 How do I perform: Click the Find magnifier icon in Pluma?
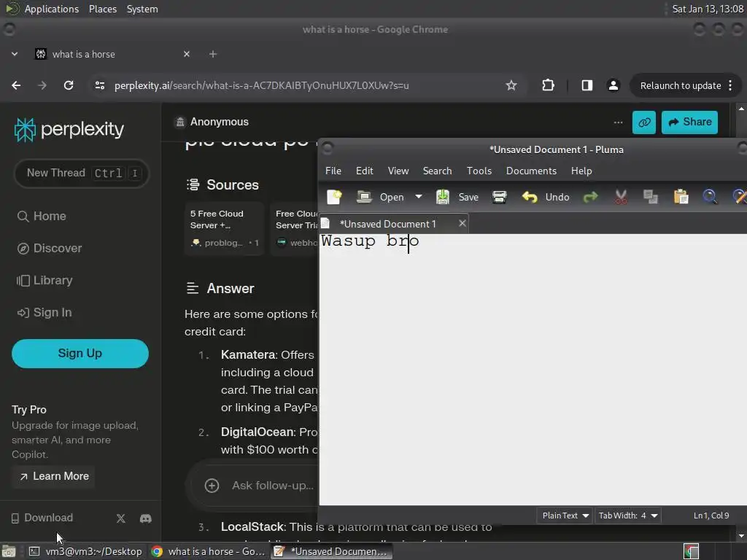tap(710, 197)
